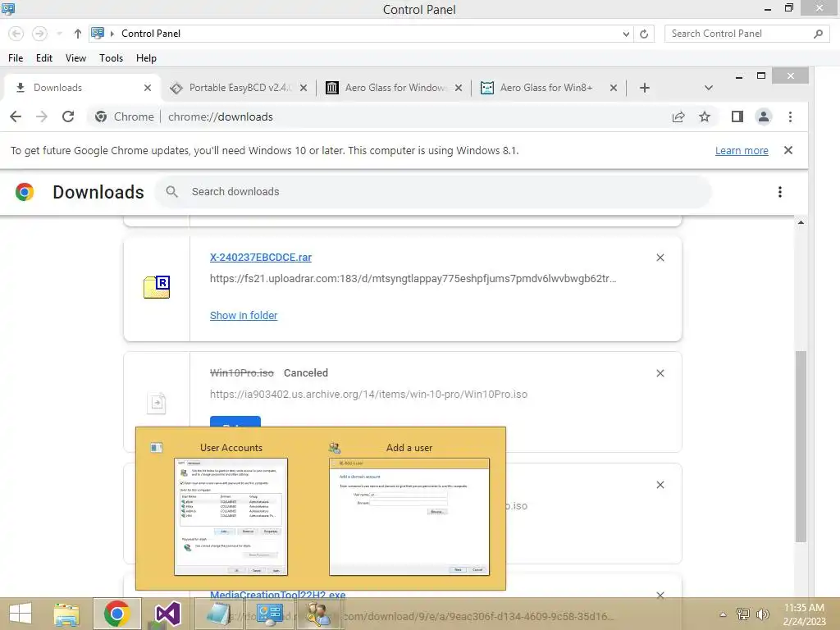Open Visual Studio from the taskbar
The image size is (840, 630).
[167, 614]
